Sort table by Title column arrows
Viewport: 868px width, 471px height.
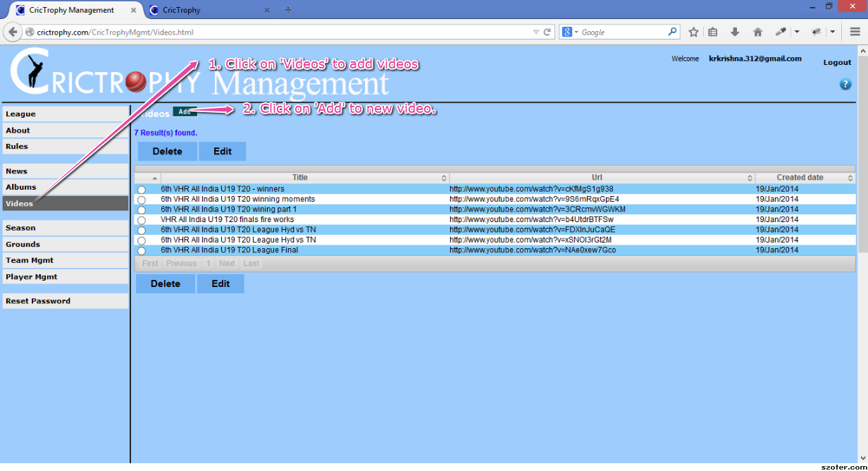444,178
